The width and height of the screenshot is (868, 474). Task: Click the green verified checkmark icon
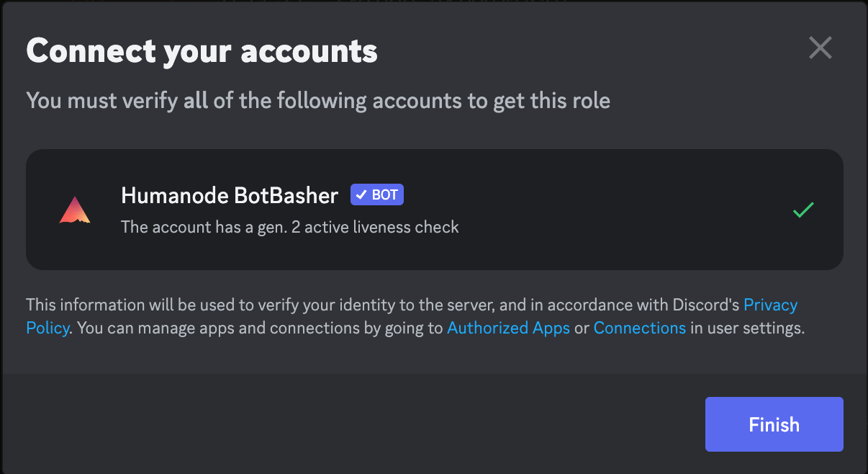point(803,210)
